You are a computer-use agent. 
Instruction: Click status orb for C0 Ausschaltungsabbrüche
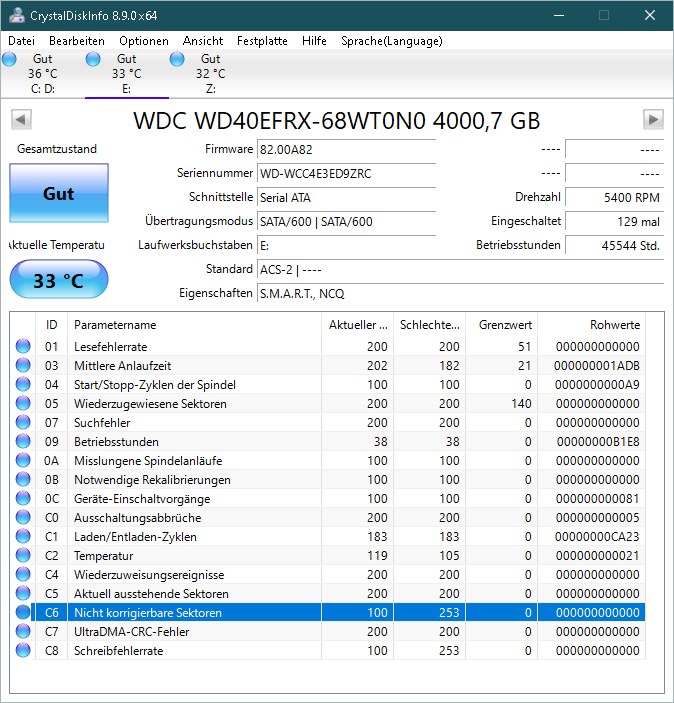[x=23, y=517]
